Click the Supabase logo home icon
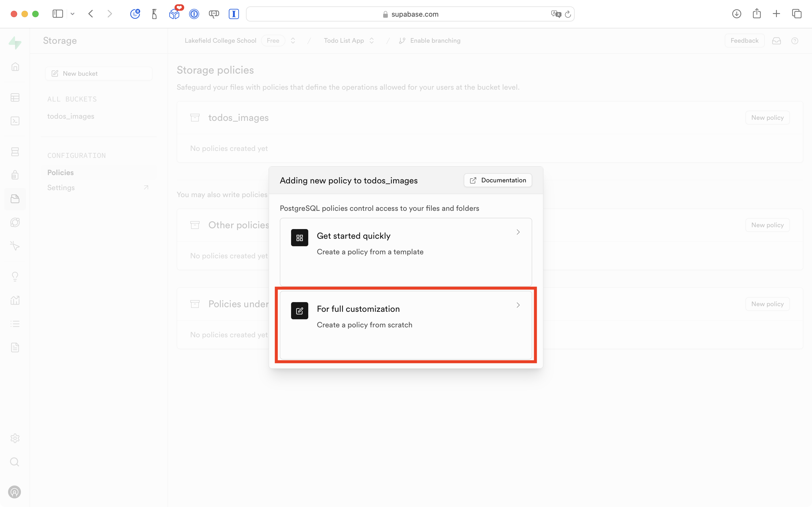Screen dimensions: 812x507 (15, 43)
